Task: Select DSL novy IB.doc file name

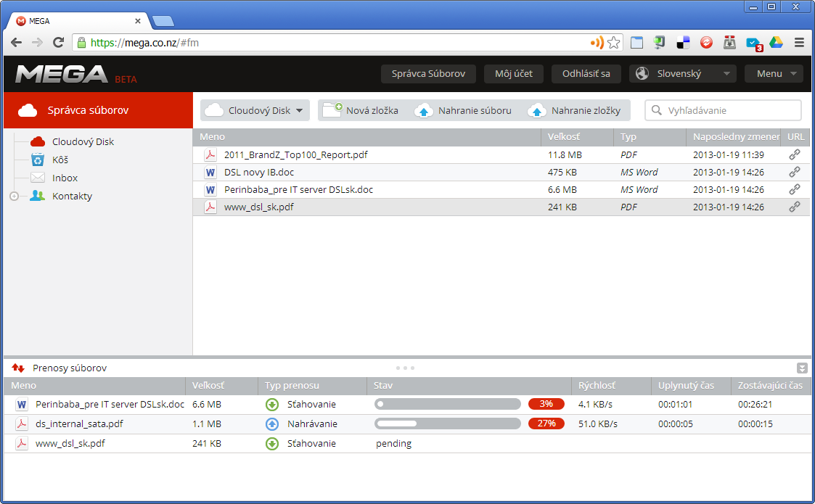Action: click(259, 172)
